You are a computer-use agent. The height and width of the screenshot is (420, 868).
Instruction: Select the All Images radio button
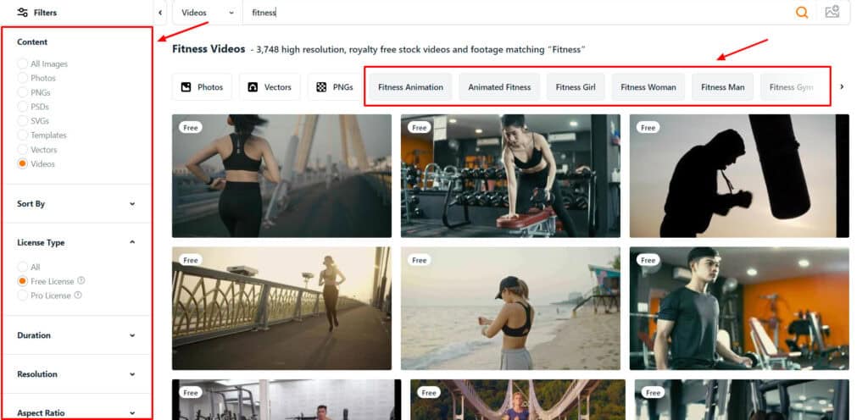point(22,64)
